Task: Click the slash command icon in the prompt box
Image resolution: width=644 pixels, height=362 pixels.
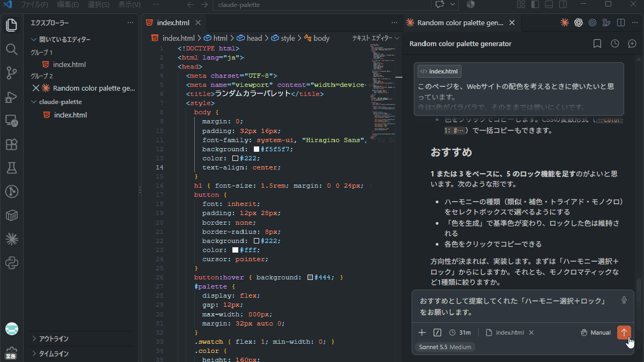Action: click(x=437, y=333)
